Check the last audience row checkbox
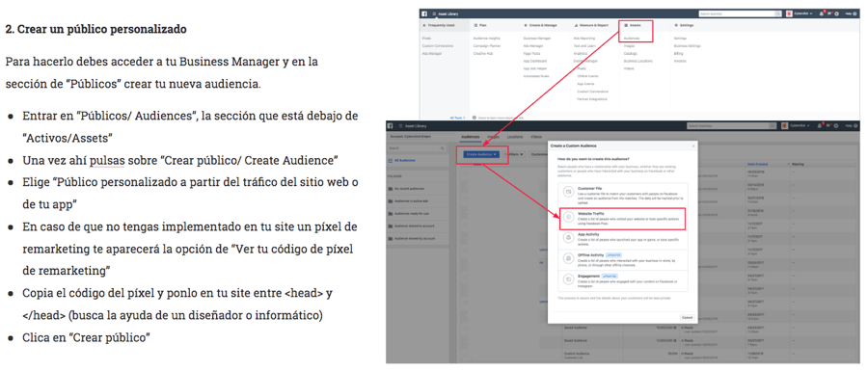This screenshot has width=868, height=371. click(x=466, y=355)
